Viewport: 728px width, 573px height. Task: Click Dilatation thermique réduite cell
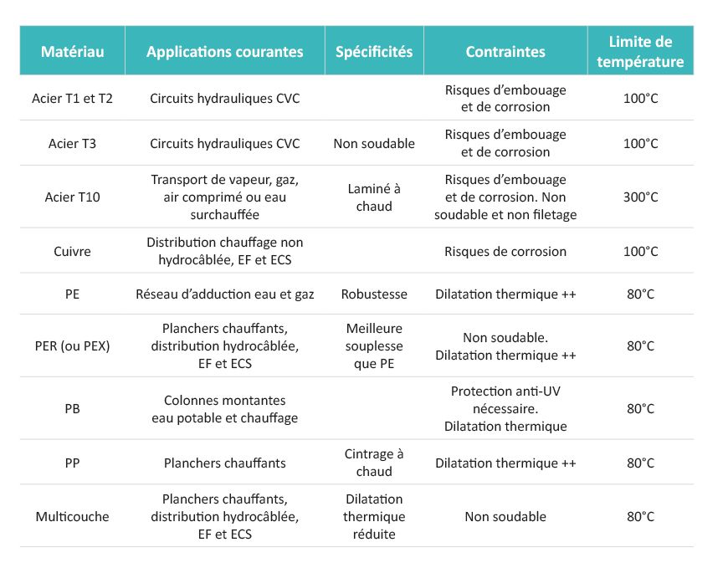(x=374, y=516)
